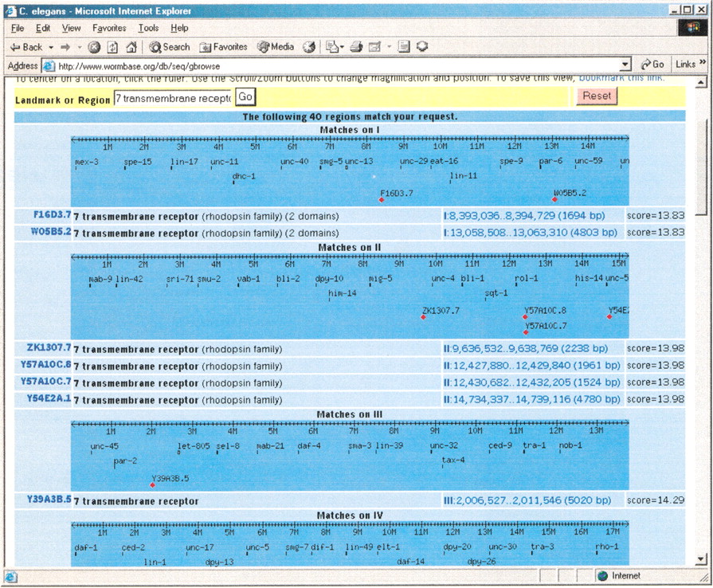
Task: Open the W05B5.2 gene link
Action: click(x=51, y=232)
